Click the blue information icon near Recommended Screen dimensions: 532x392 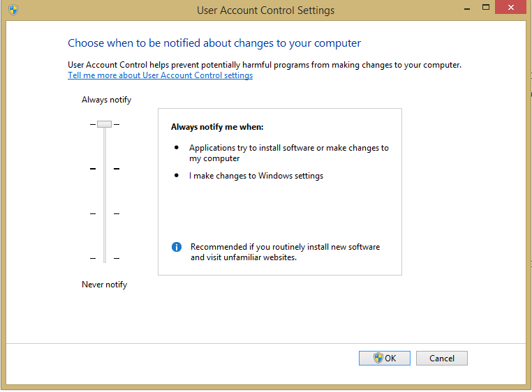pos(177,247)
